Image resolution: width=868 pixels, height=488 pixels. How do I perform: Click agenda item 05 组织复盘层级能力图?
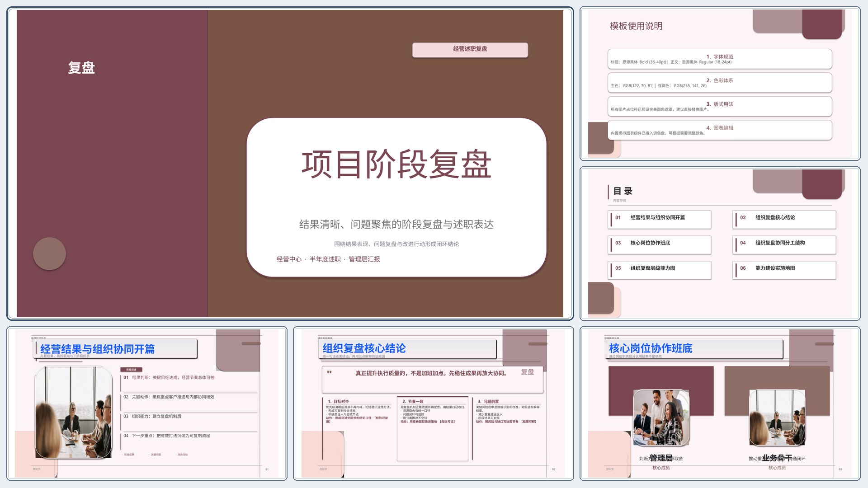click(660, 270)
